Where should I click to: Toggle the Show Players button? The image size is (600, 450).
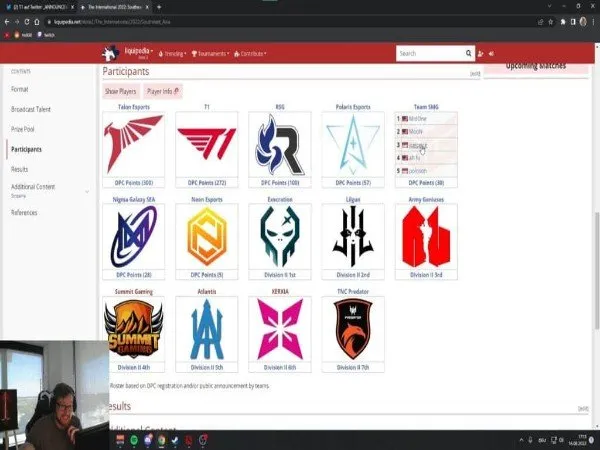(123, 91)
